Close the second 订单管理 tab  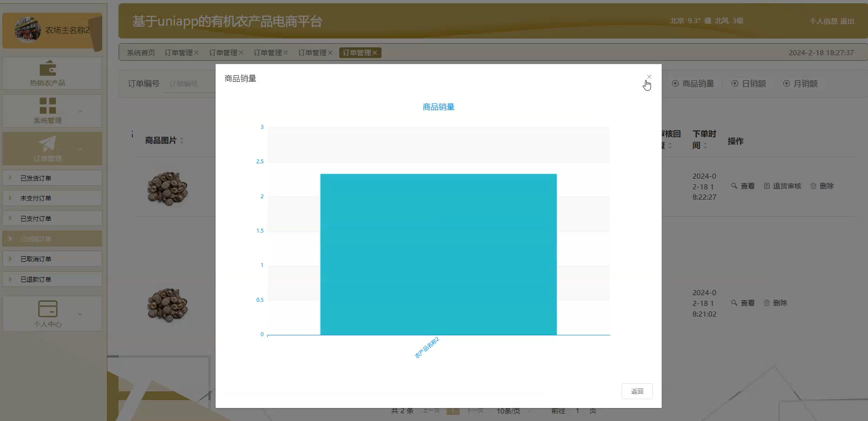coord(241,53)
